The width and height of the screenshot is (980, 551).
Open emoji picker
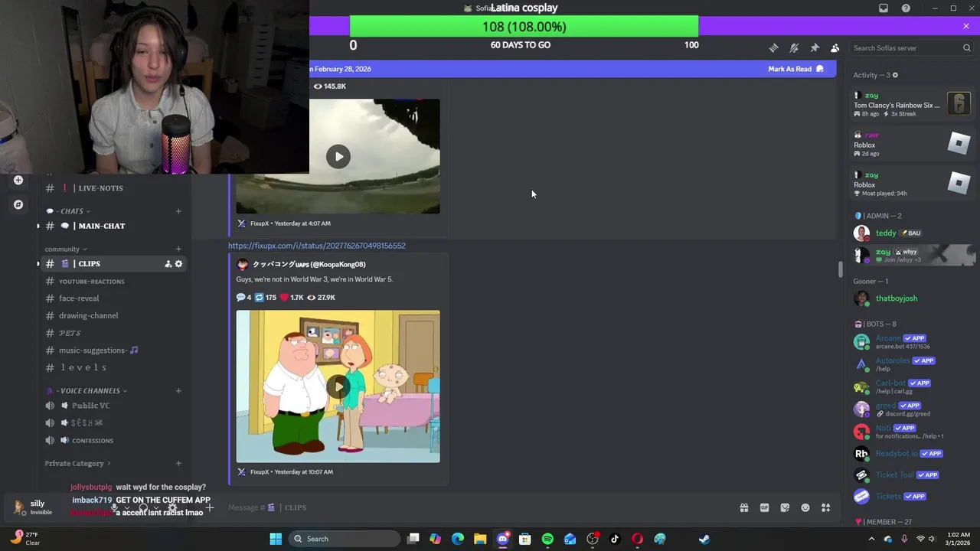805,507
